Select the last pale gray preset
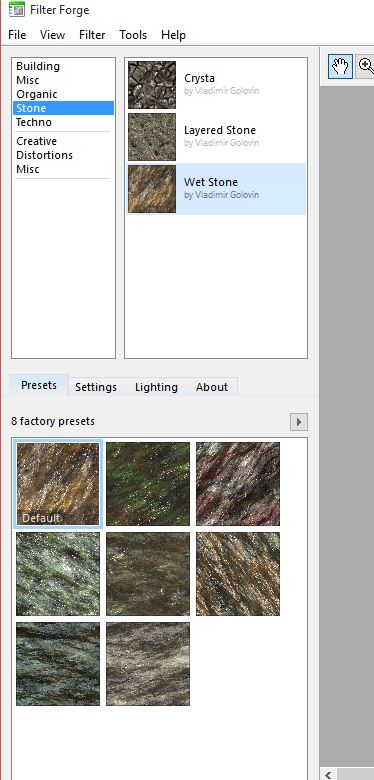The image size is (374, 780). 148,664
